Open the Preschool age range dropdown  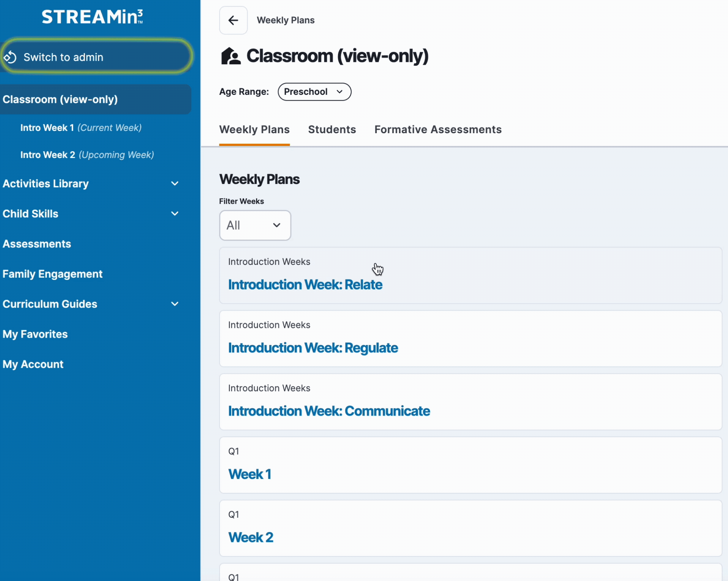click(x=315, y=92)
